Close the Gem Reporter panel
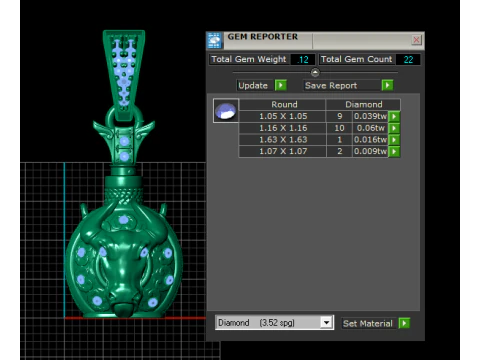Screen dimensions: 480x360 point(416,40)
